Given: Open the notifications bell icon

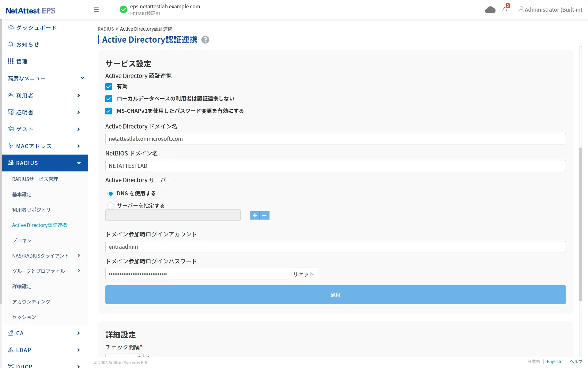Looking at the screenshot, I should tap(505, 10).
